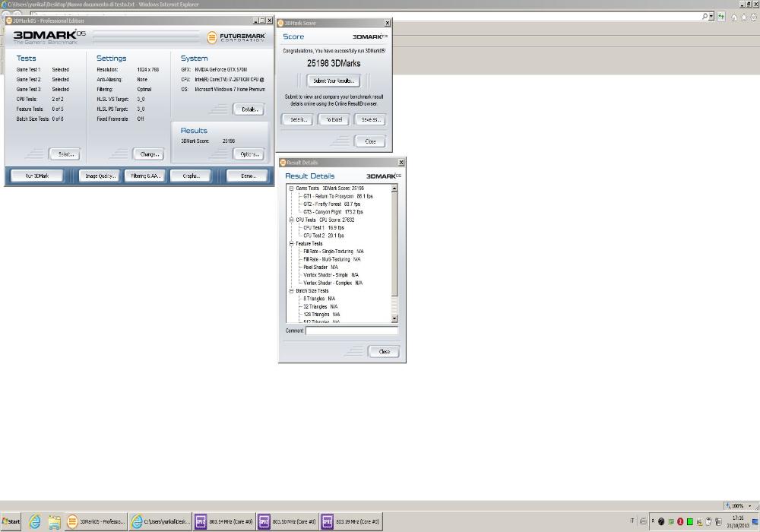Image resolution: width=760 pixels, height=532 pixels.
Task: Open the zoom level 100% dropdown arrow
Action: 750,506
